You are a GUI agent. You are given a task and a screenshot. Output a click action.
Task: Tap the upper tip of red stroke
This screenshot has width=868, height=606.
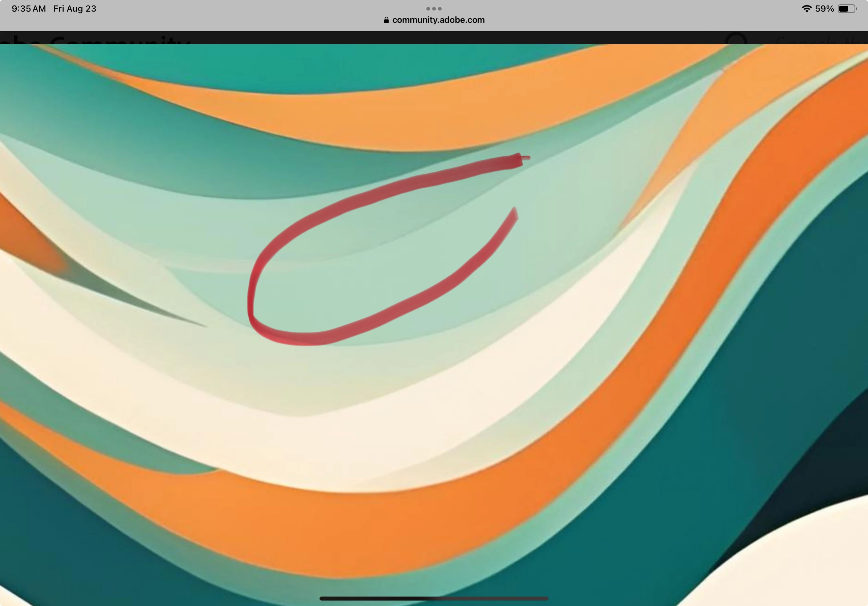pos(519,160)
